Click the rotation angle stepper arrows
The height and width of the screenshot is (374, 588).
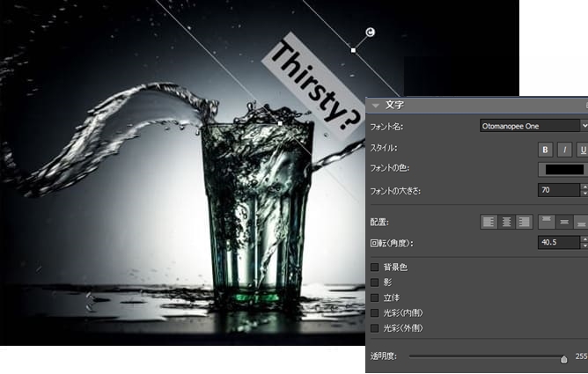(584, 242)
